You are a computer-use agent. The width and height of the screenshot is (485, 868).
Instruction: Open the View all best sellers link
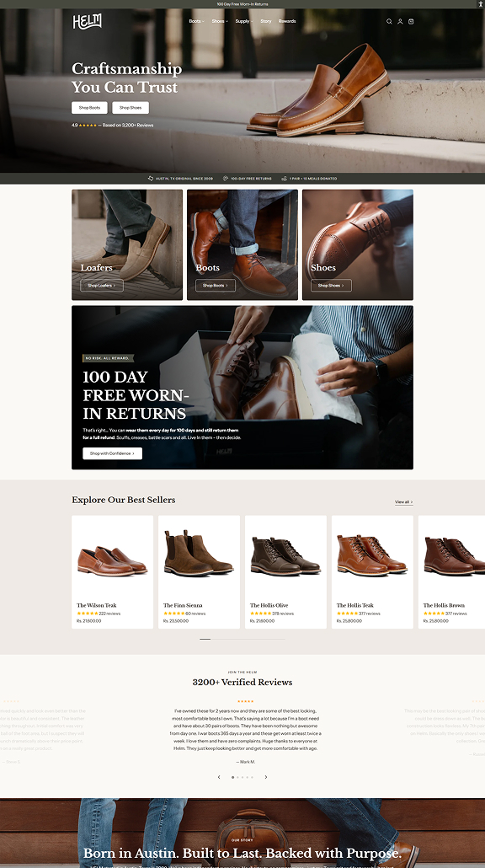click(403, 501)
